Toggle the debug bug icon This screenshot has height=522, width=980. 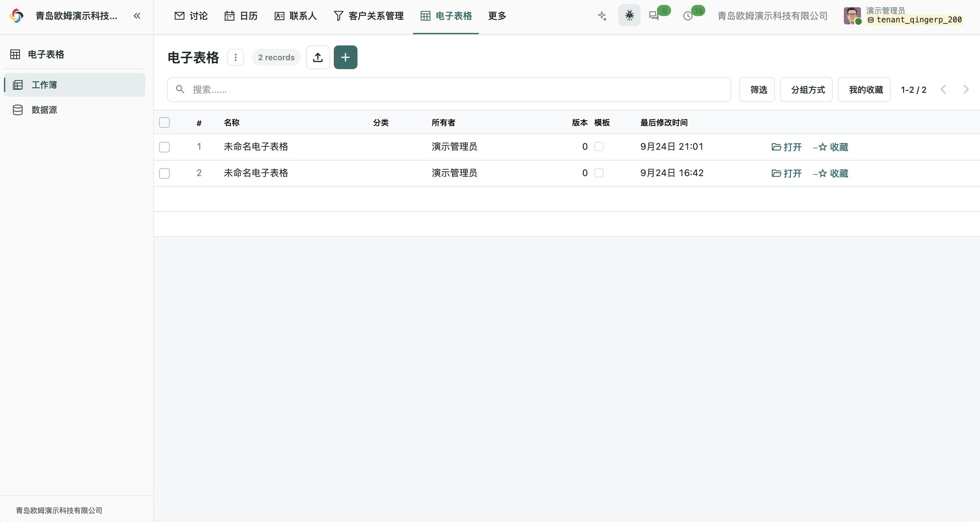(629, 15)
